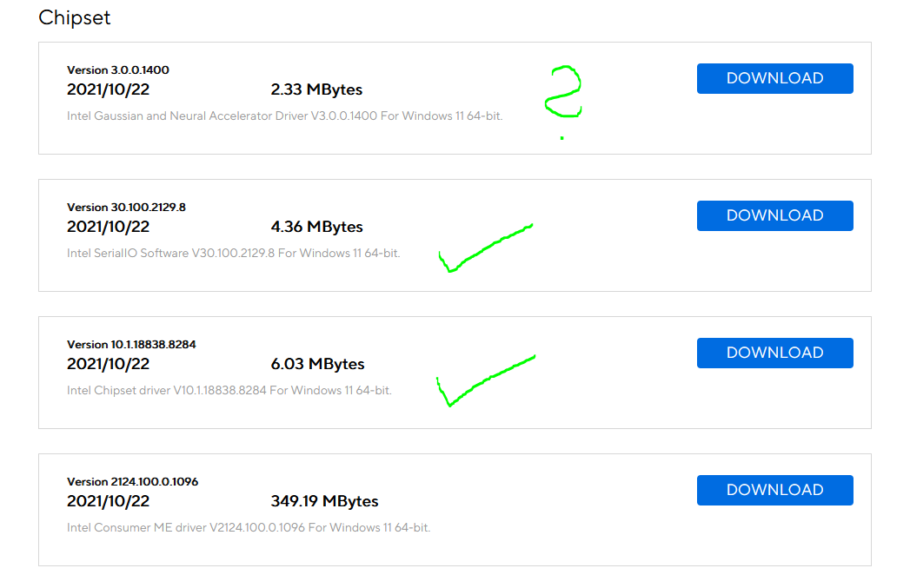Image resolution: width=910 pixels, height=588 pixels.
Task: Click the Intel Chipset driver description line
Action: pos(229,390)
